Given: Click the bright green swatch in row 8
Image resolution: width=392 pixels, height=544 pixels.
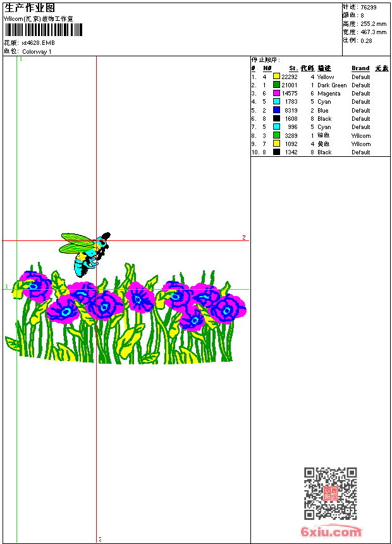Looking at the screenshot, I should (x=276, y=135).
